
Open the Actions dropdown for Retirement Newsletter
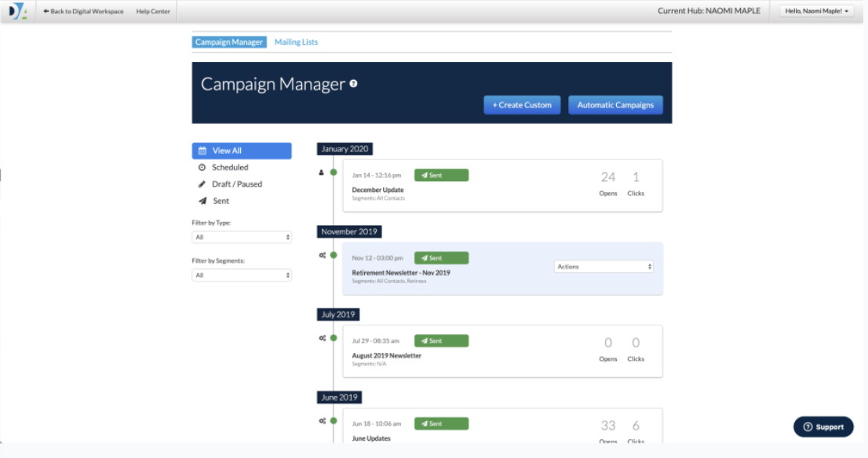[x=604, y=266]
